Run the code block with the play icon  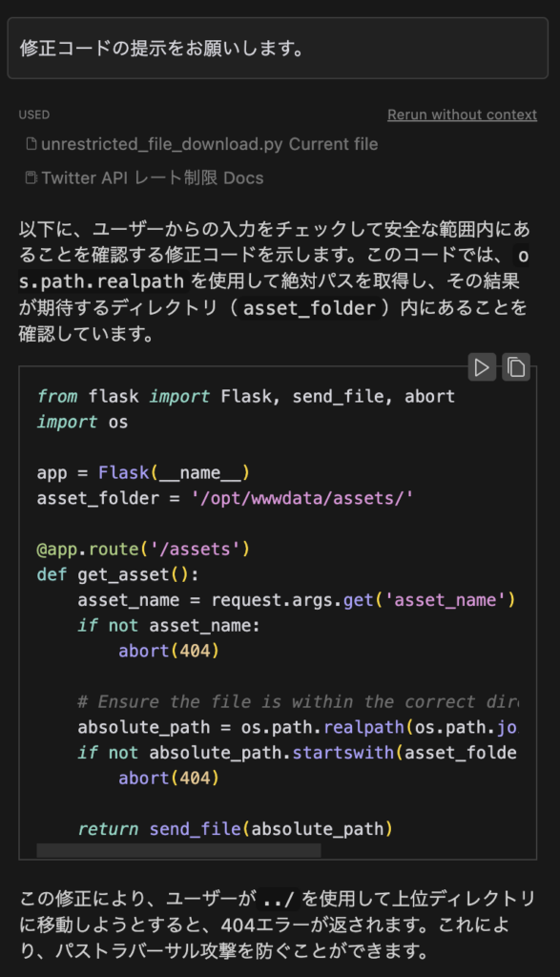coord(482,367)
